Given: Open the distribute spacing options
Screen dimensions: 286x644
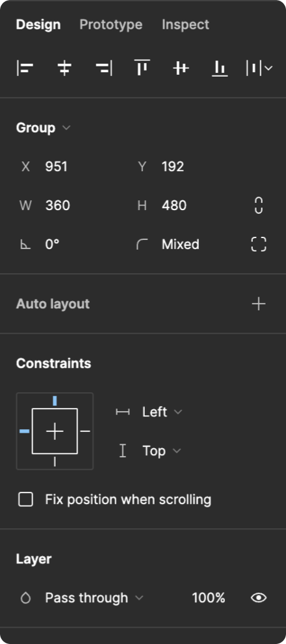Looking at the screenshot, I should pos(259,68).
